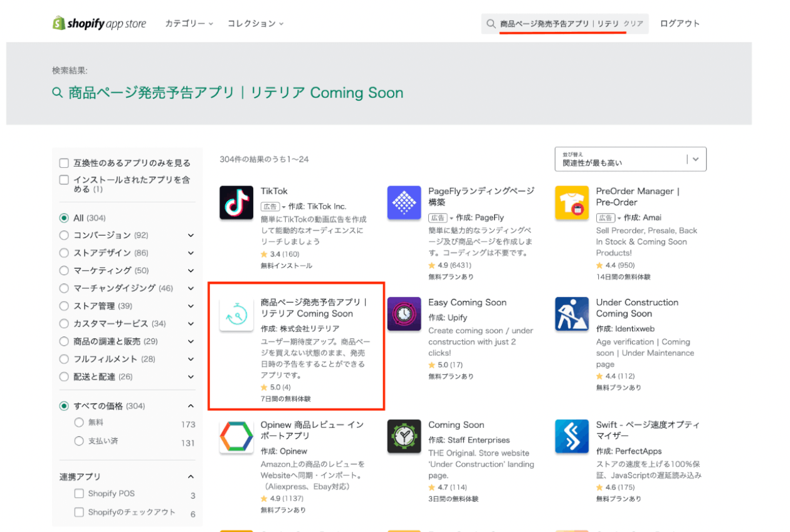790x532 pixels.
Task: Select コンバージョン category radio button
Action: point(64,236)
